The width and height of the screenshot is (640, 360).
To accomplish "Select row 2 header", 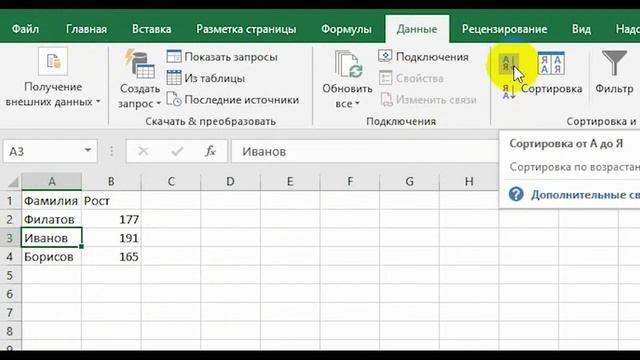I will [10, 220].
